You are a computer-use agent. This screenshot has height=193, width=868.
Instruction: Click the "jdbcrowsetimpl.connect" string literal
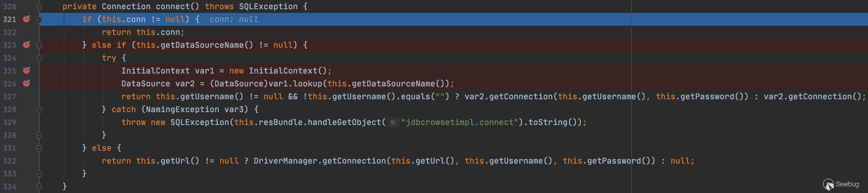point(459,122)
